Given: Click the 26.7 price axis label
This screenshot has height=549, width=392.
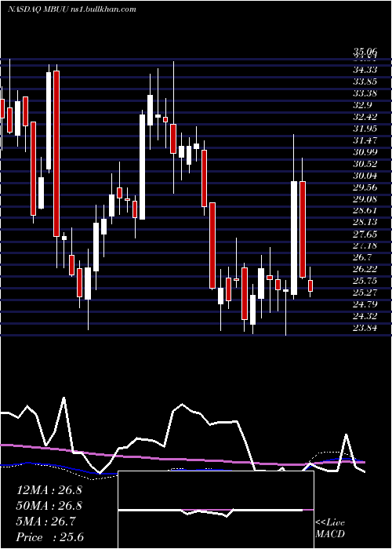Looking at the screenshot, I should [x=362, y=257].
